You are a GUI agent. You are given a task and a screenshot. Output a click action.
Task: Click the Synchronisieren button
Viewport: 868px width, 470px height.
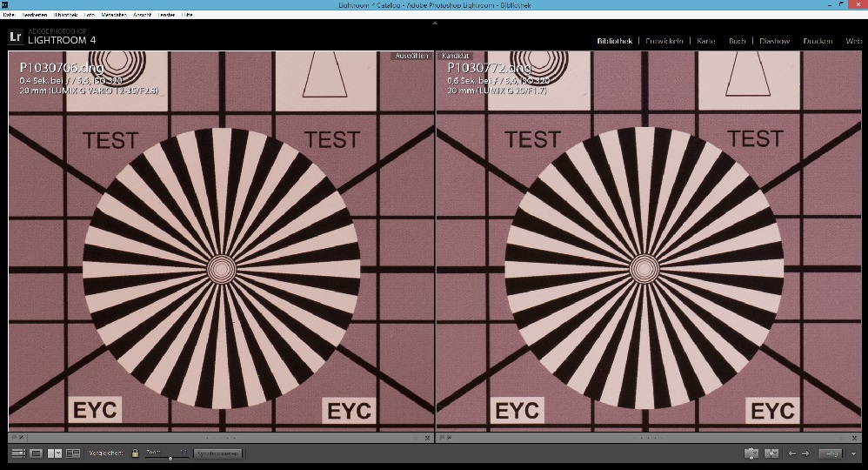click(x=217, y=453)
